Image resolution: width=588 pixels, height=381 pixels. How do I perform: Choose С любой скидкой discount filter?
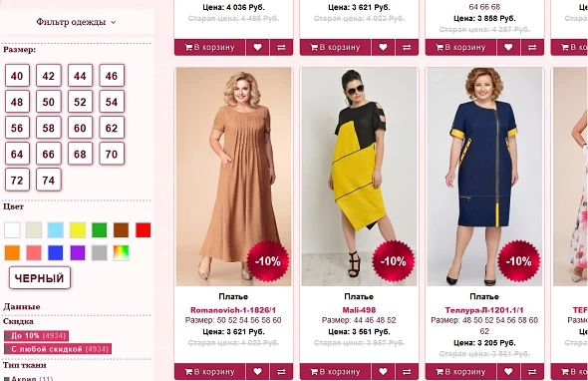pos(58,349)
